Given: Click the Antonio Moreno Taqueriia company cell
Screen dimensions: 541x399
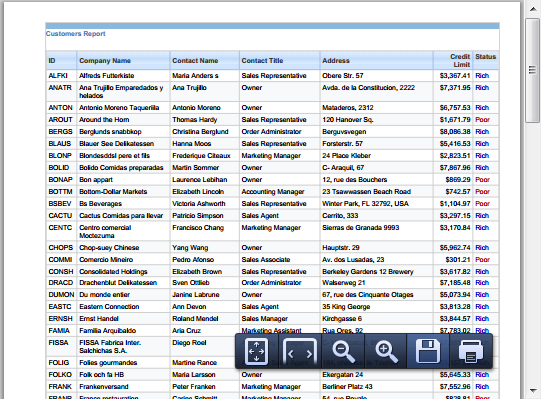Looking at the screenshot, I should (123, 108).
